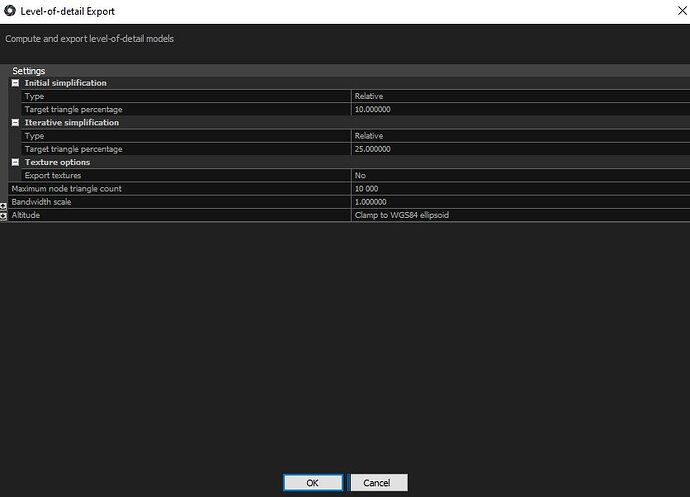690x497 pixels.
Task: Edit Initial simplification target percentage 10.000000
Action: pos(521,109)
